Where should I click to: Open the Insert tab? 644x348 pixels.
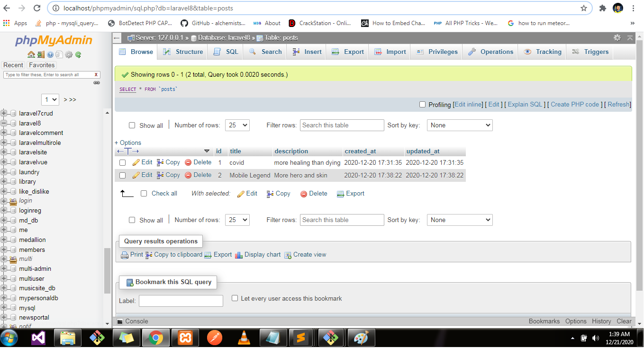[x=306, y=52]
